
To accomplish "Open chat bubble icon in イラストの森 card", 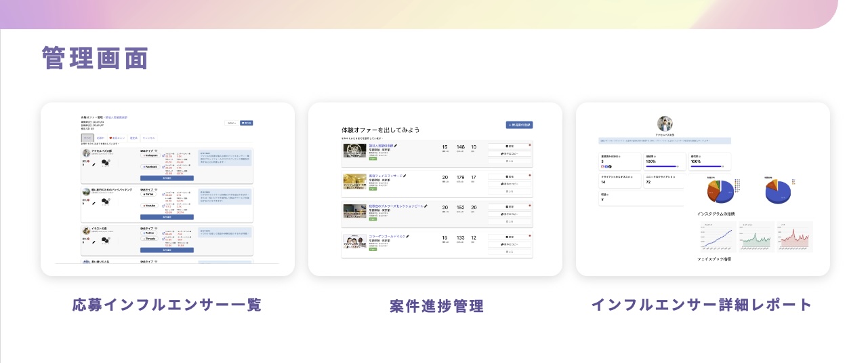I will (105, 241).
